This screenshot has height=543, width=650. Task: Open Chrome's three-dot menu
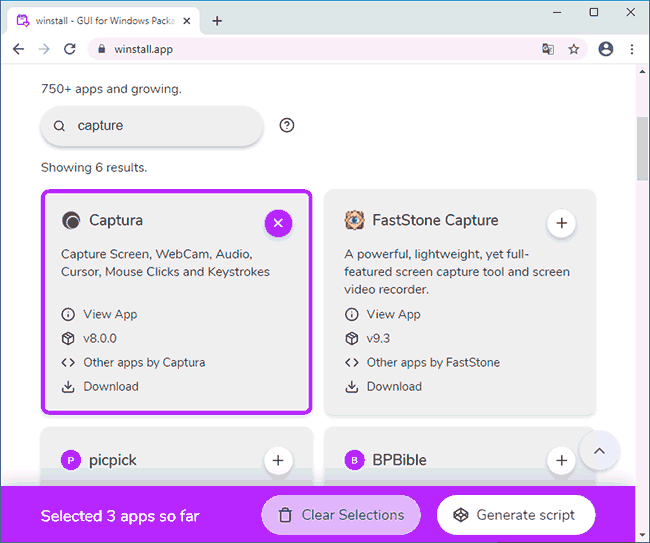(x=632, y=49)
